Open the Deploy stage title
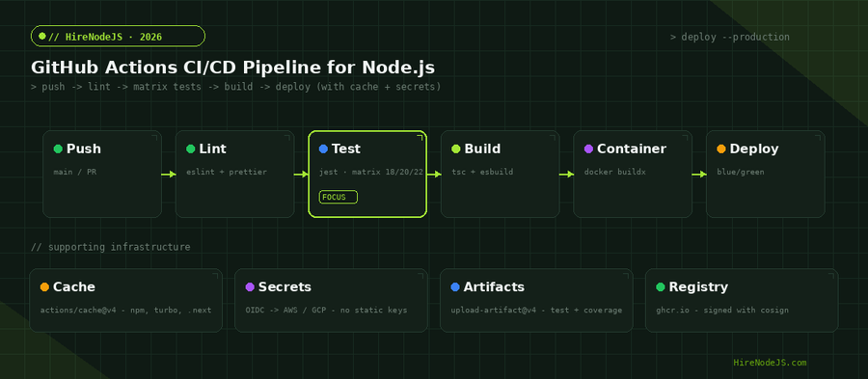 click(x=754, y=149)
